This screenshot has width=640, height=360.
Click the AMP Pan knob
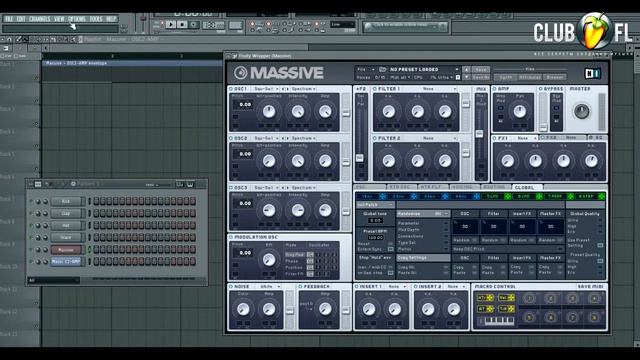[x=519, y=111]
